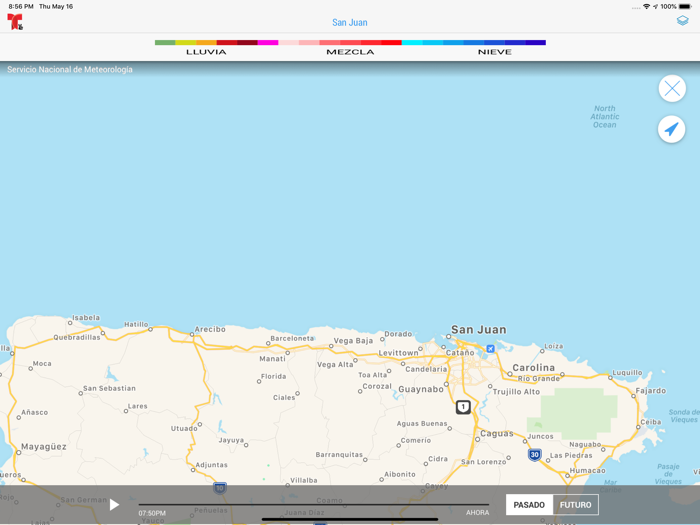Screen dimensions: 700x525
Task: Click the Barceloneta map label
Action: (292, 338)
